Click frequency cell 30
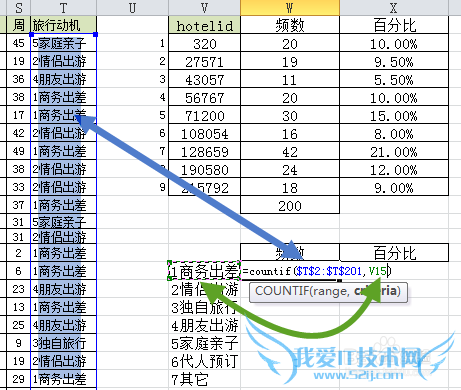This screenshot has height=390, width=461. (290, 115)
